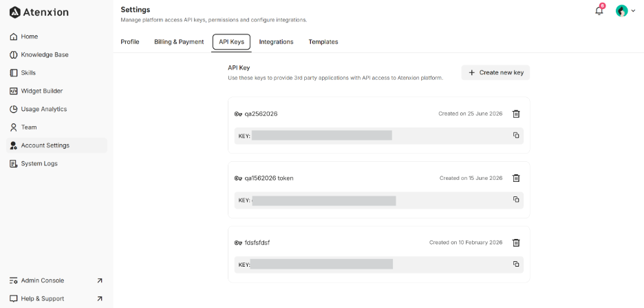Click the Skills book icon
This screenshot has height=308, width=644.
14,73
